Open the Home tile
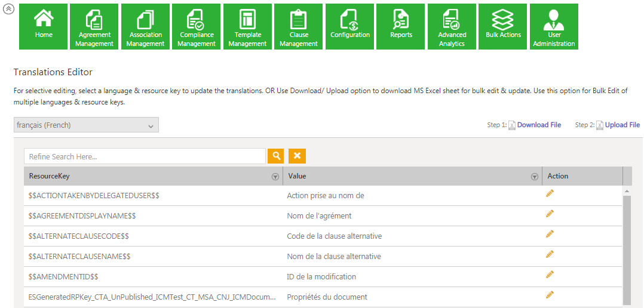This screenshot has height=308, width=644. pyautogui.click(x=44, y=26)
